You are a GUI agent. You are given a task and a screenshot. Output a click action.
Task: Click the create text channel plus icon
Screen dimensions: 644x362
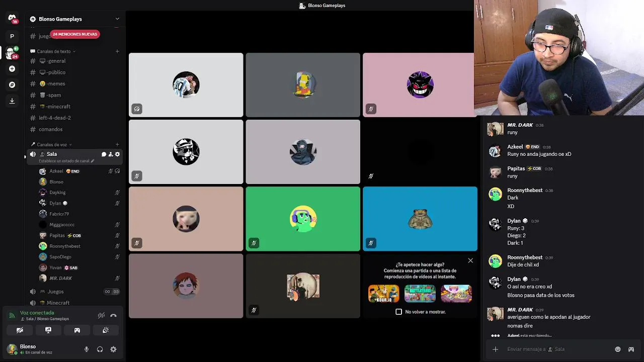[117, 51]
